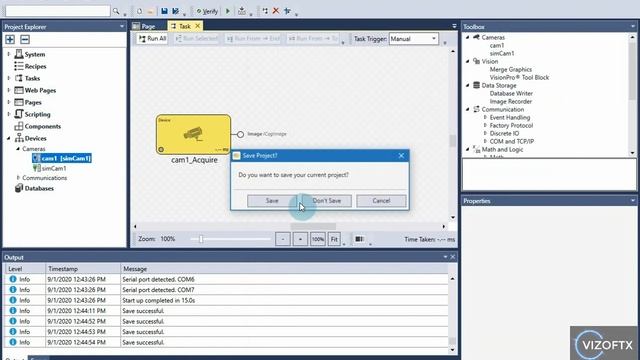The width and height of the screenshot is (640, 360).
Task: Click the search input field
Action: pyautogui.click(x=57, y=11)
